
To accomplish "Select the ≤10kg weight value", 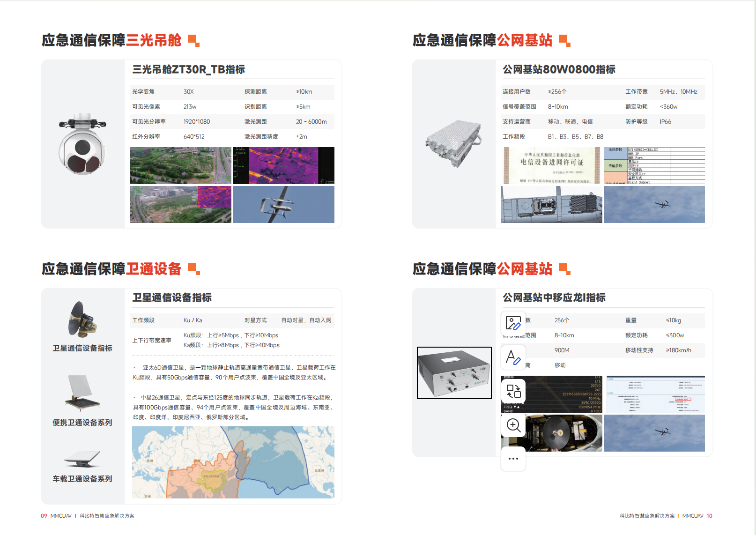I will click(674, 320).
